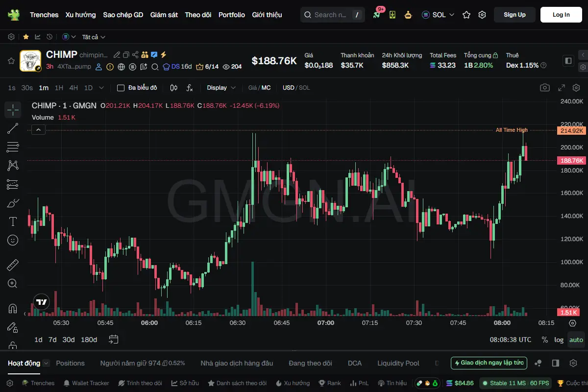Copy the CHIMP token address
Viewport: 588px width, 392px height.
pyautogui.click(x=126, y=55)
